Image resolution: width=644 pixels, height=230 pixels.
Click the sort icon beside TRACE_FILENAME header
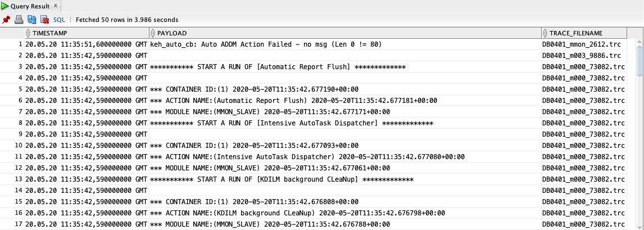point(545,33)
